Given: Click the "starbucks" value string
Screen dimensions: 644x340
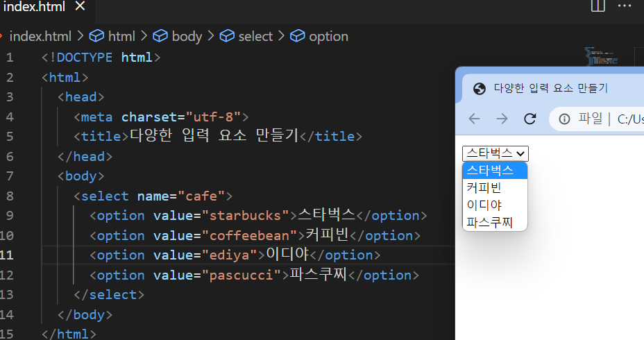Looking at the screenshot, I should coord(246,216).
